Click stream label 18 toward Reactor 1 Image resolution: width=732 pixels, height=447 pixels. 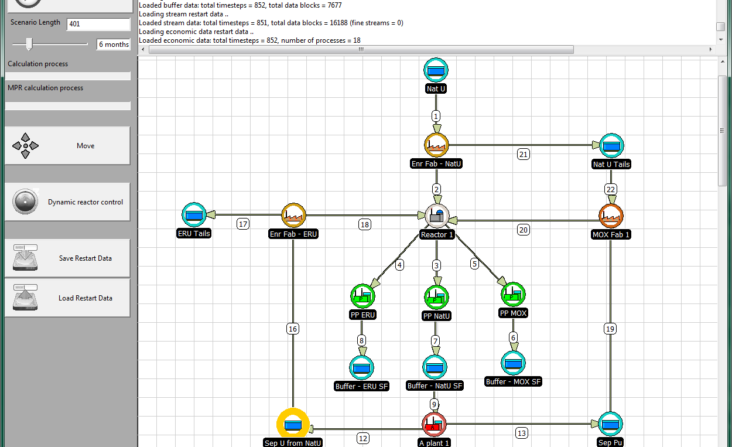(365, 224)
